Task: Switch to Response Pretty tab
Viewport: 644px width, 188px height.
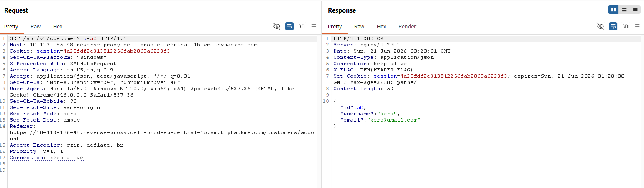Action: coord(335,26)
